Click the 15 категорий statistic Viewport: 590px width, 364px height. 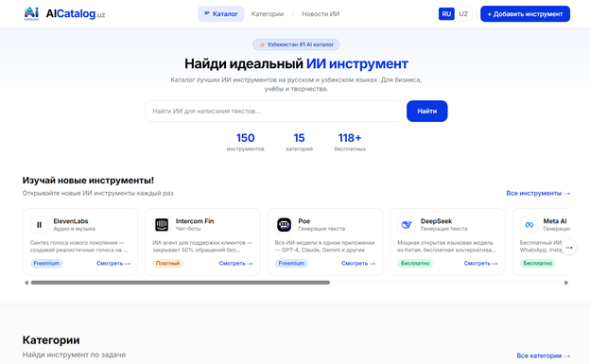(x=299, y=142)
